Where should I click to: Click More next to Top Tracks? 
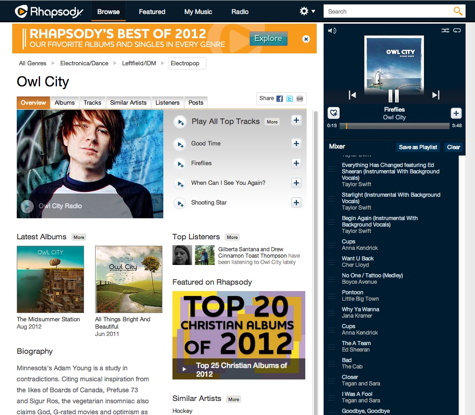point(272,122)
